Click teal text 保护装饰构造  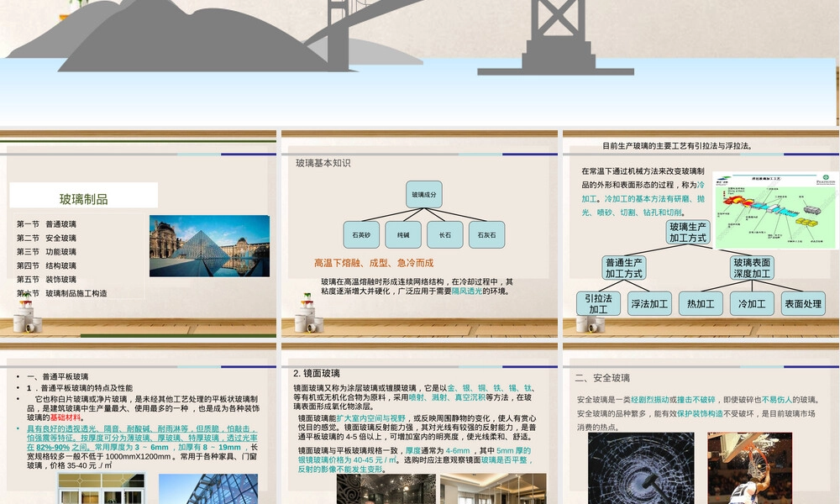701,413
